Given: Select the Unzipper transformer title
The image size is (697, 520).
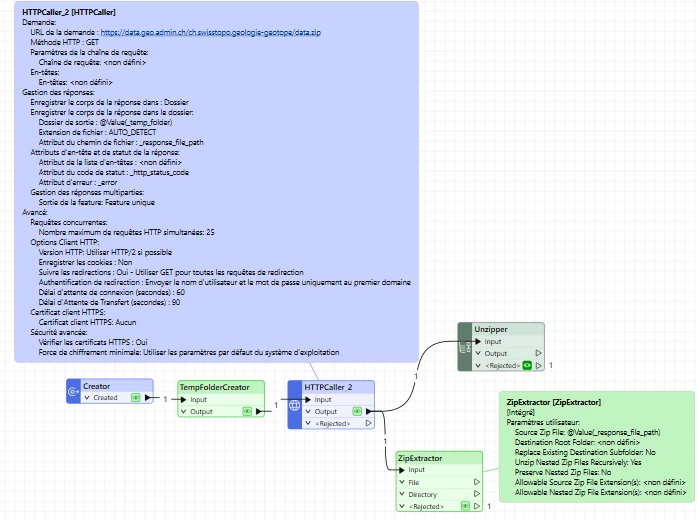Looking at the screenshot, I should point(491,329).
